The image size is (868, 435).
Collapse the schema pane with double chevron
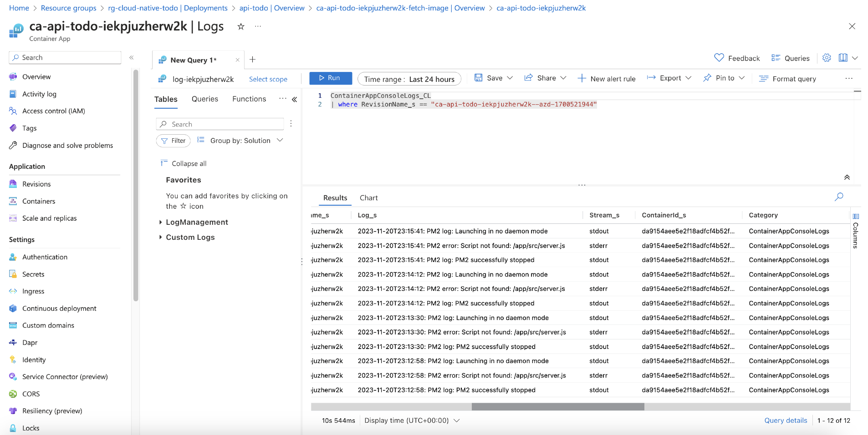(295, 99)
